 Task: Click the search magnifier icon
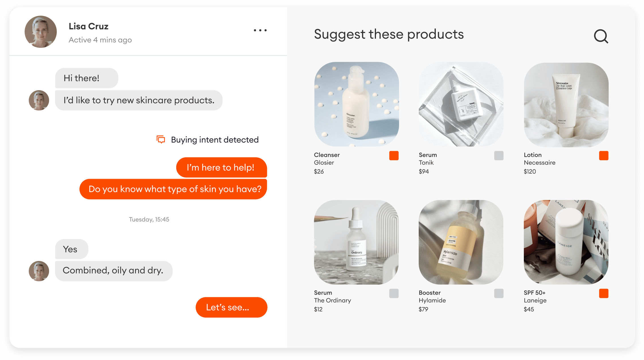pos(601,36)
